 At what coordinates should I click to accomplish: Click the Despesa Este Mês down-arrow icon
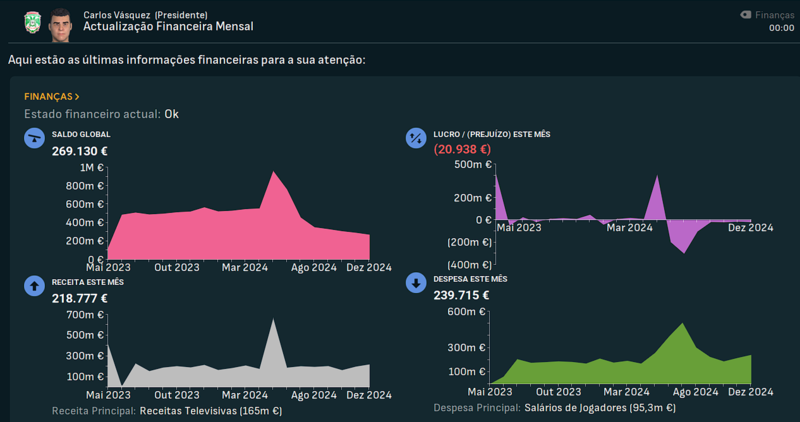pos(416,283)
